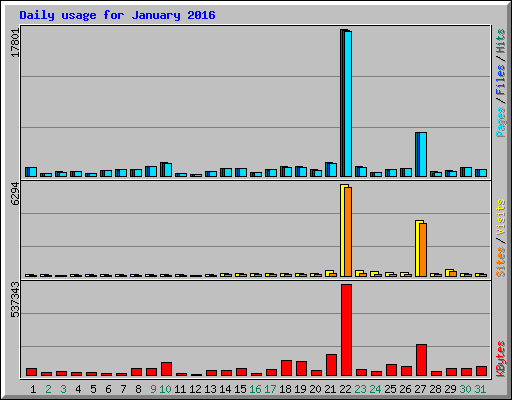Viewport: 512px width, 400px height.
Task: Click the Visits legend label
Action: [x=501, y=217]
